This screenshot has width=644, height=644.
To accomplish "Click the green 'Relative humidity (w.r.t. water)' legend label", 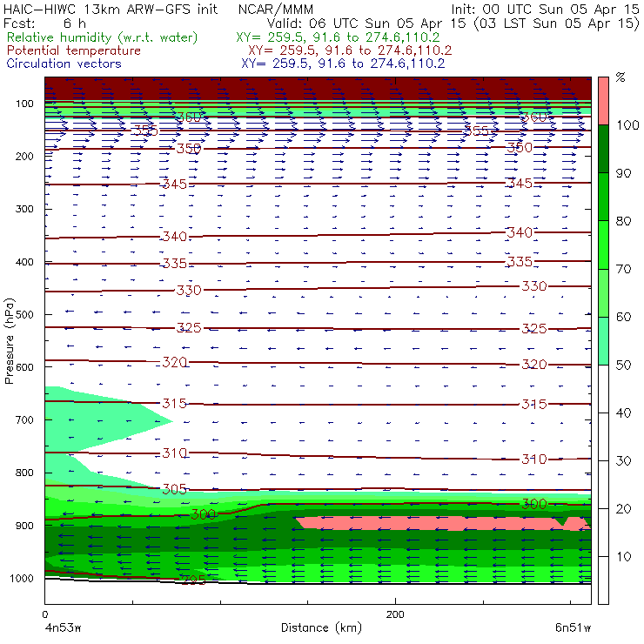I will [103, 37].
